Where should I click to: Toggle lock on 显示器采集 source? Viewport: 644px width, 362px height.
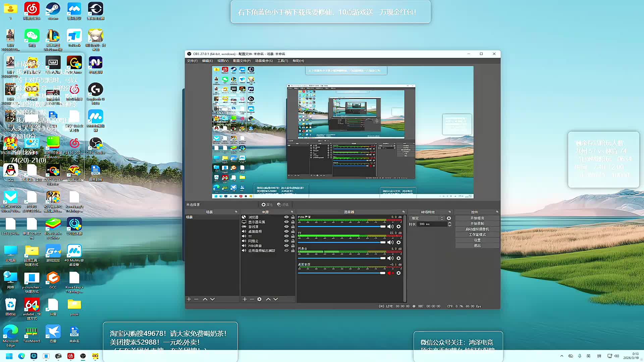[293, 222]
